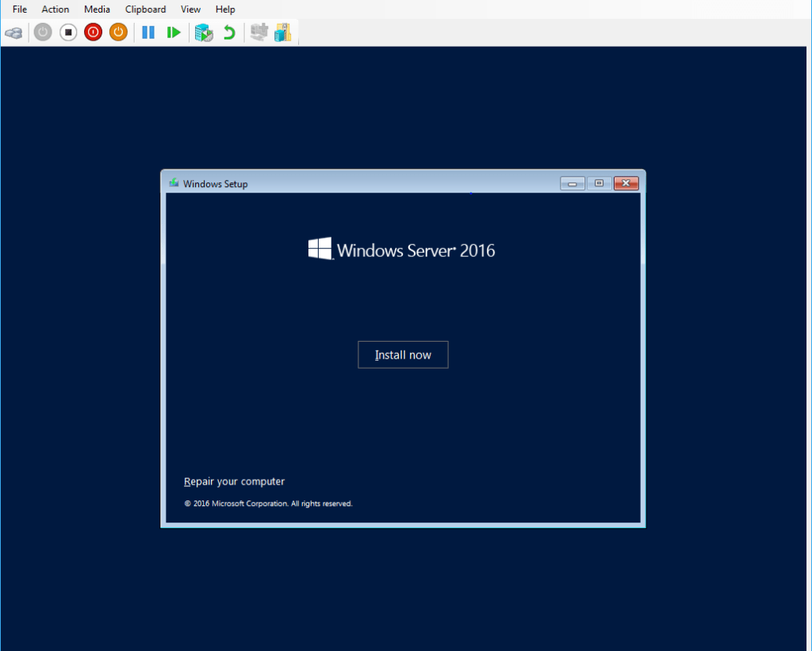The width and height of the screenshot is (812, 651).
Task: Open the File menu
Action: [20, 10]
